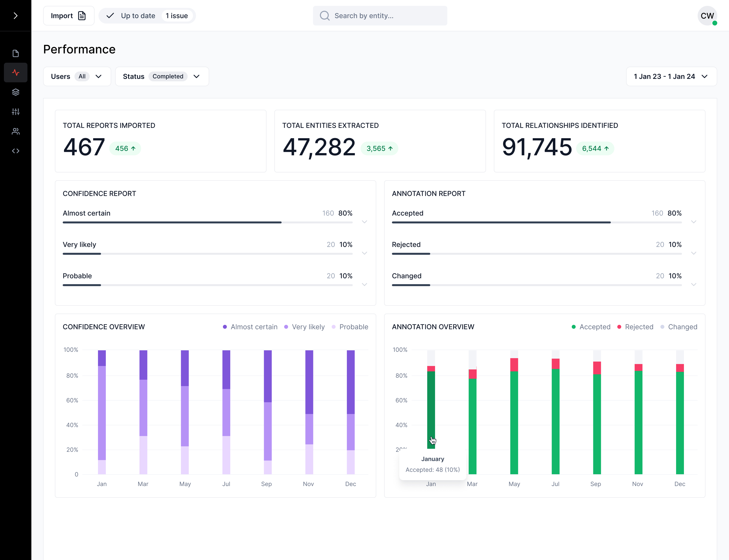Expand the Rejected annotation row
The width and height of the screenshot is (729, 560).
point(693,253)
